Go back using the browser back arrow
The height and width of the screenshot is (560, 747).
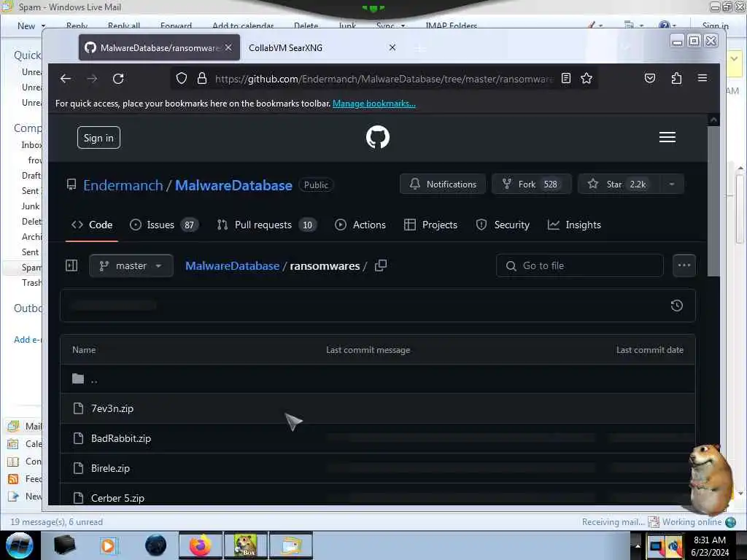66,79
